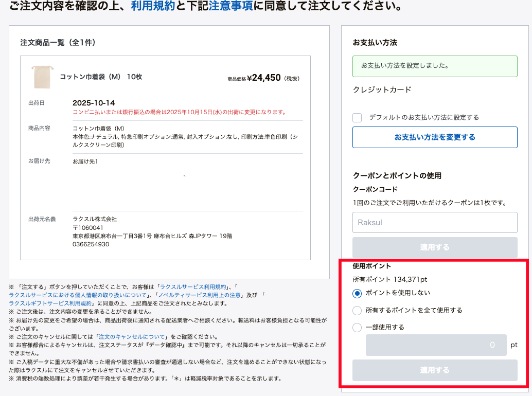Click the クーポンとポイントの使用 heading
Viewport: 532px width, 396px height.
tap(397, 175)
